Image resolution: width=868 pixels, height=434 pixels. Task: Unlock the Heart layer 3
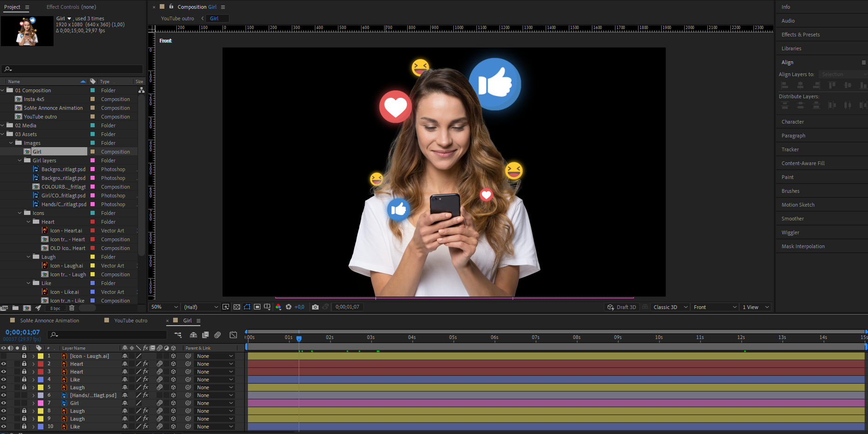pyautogui.click(x=24, y=372)
